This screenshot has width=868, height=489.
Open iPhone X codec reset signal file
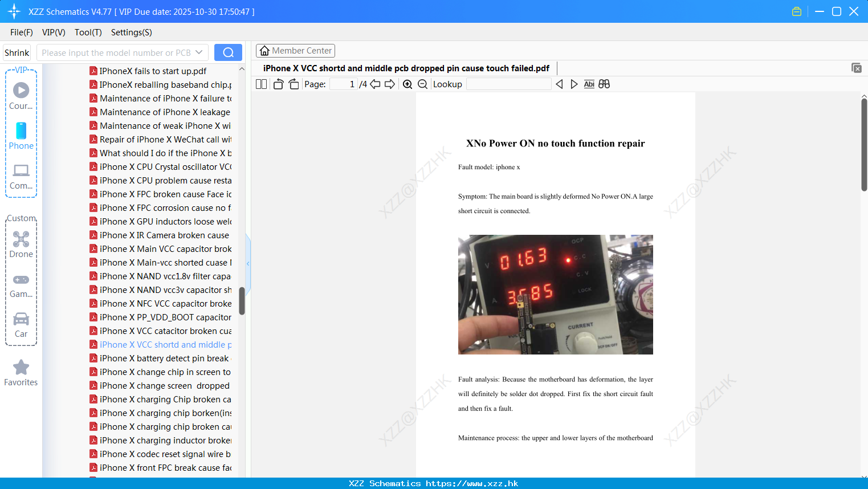pos(160,454)
